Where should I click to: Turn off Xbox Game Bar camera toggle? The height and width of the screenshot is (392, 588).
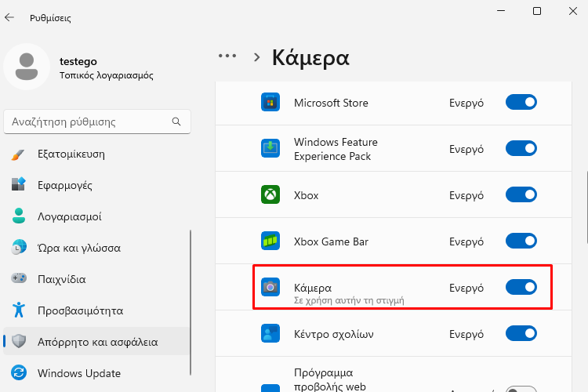[x=521, y=241]
